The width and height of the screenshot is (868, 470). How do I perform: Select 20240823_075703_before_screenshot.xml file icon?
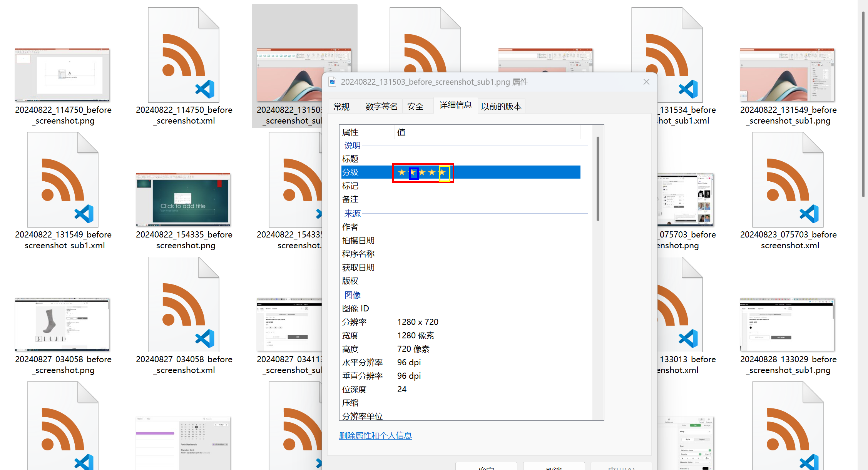pos(788,180)
